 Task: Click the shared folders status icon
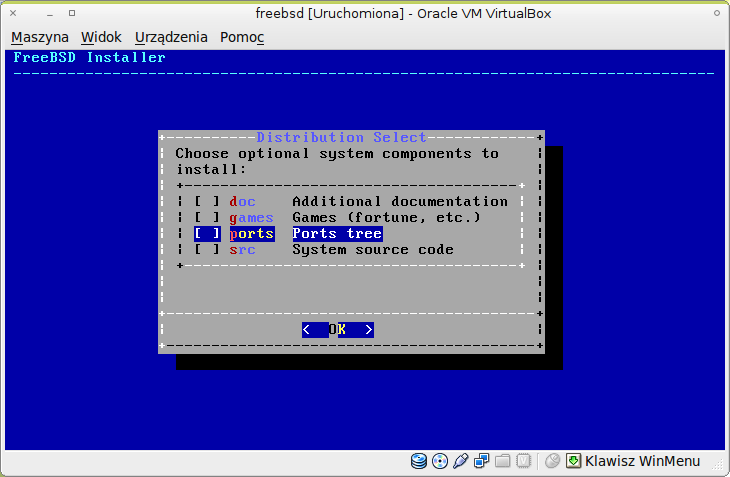click(x=502, y=461)
